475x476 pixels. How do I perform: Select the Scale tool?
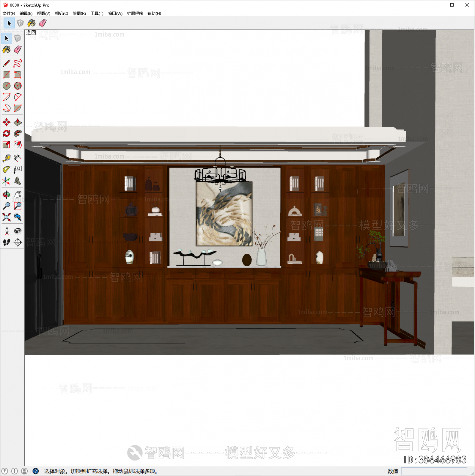(7, 145)
